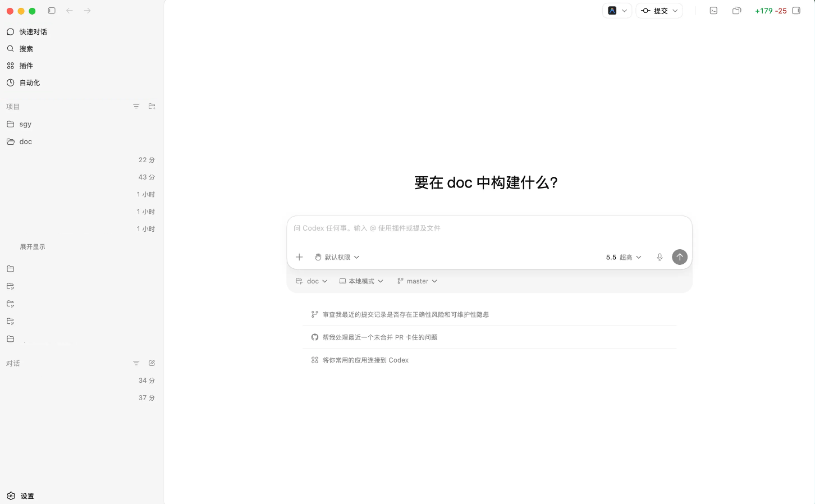The image size is (815, 504).
Task: Open the conversation from 43 分 ago
Action: [82, 177]
